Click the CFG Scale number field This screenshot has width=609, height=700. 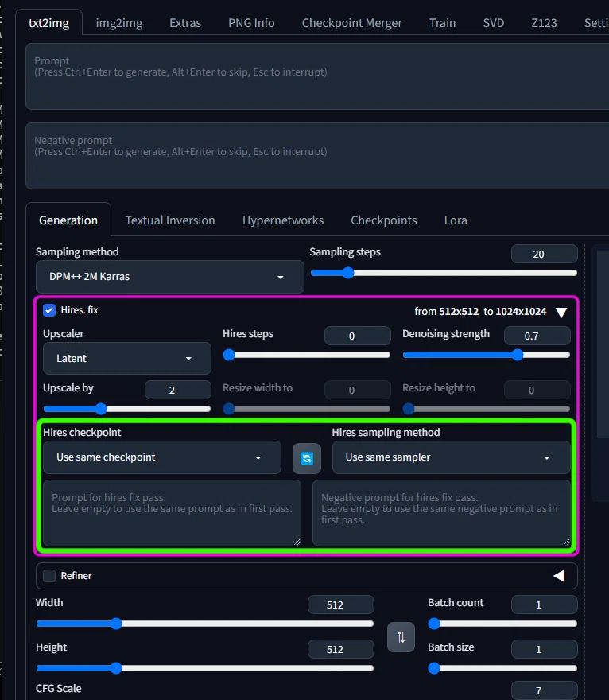545,690
